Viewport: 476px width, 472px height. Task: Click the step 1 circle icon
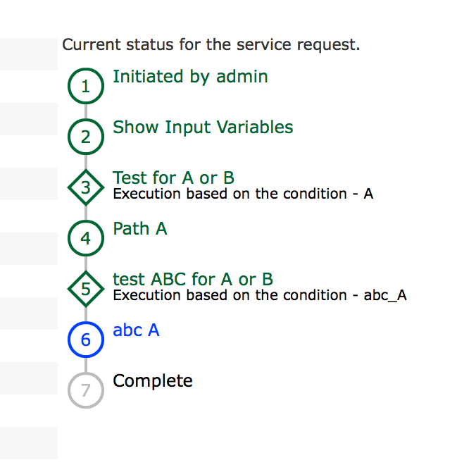coord(86,86)
